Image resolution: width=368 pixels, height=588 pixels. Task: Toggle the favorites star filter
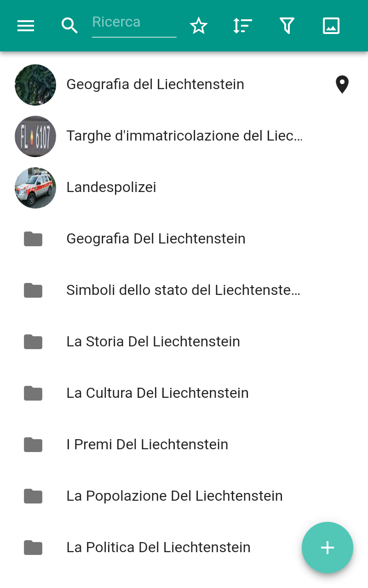pyautogui.click(x=199, y=26)
